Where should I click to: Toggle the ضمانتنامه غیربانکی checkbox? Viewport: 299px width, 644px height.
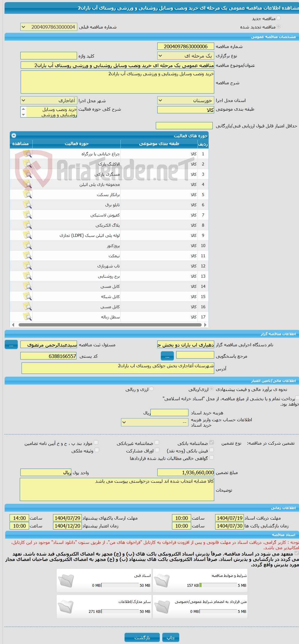pos(157,443)
